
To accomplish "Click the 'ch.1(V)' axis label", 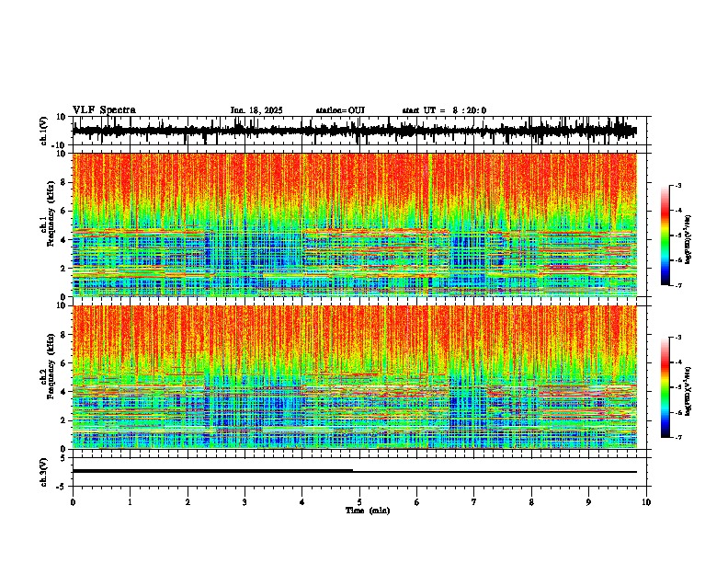I will click(x=43, y=131).
